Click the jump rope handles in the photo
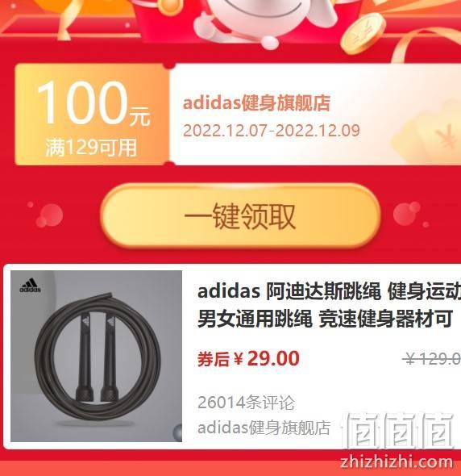 98,356
